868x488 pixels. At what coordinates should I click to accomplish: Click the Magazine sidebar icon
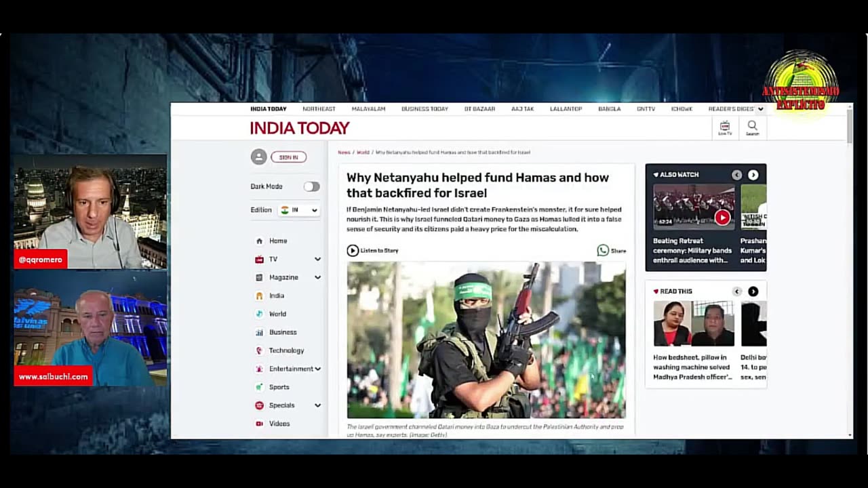pos(259,277)
